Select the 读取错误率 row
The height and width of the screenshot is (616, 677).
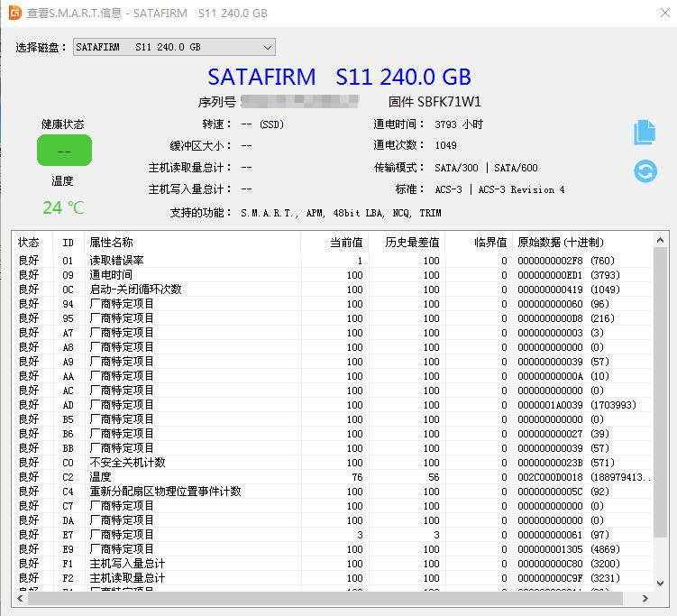click(x=333, y=261)
